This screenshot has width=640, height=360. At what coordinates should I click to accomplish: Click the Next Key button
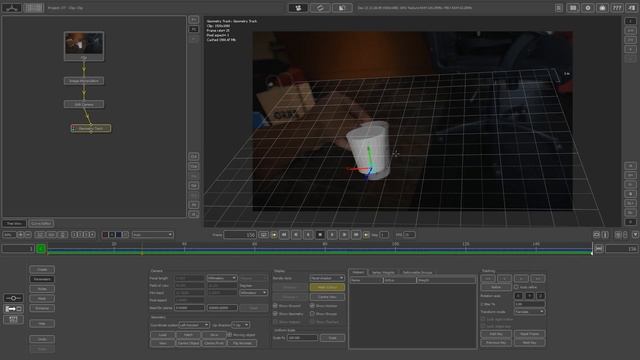[x=529, y=342]
